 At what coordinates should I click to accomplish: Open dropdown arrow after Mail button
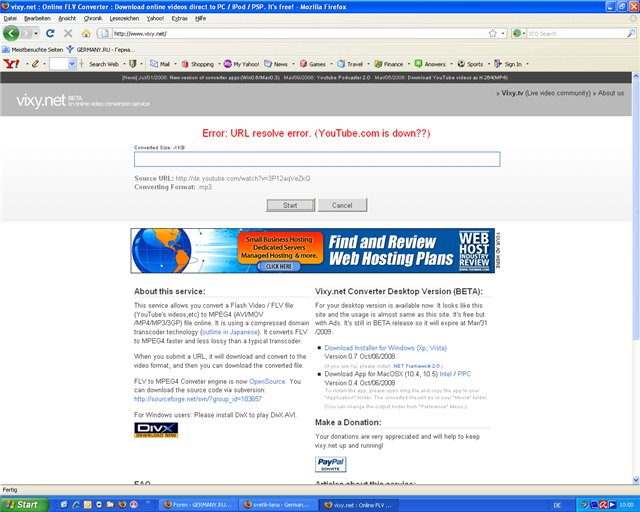[x=176, y=64]
